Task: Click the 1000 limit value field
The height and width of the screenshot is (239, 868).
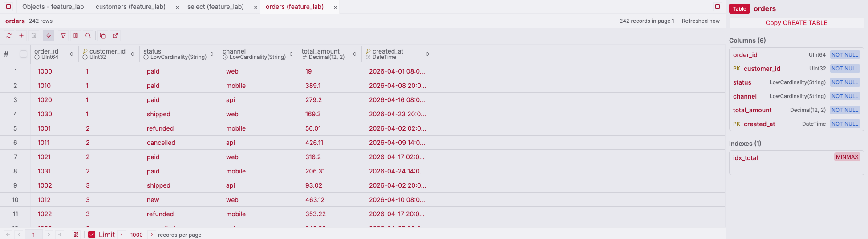Action: pos(137,235)
